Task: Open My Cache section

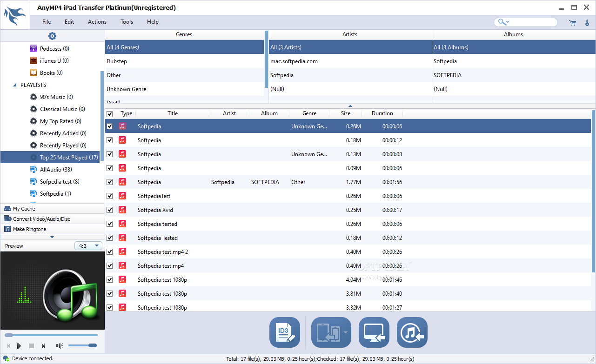Action: click(52, 209)
